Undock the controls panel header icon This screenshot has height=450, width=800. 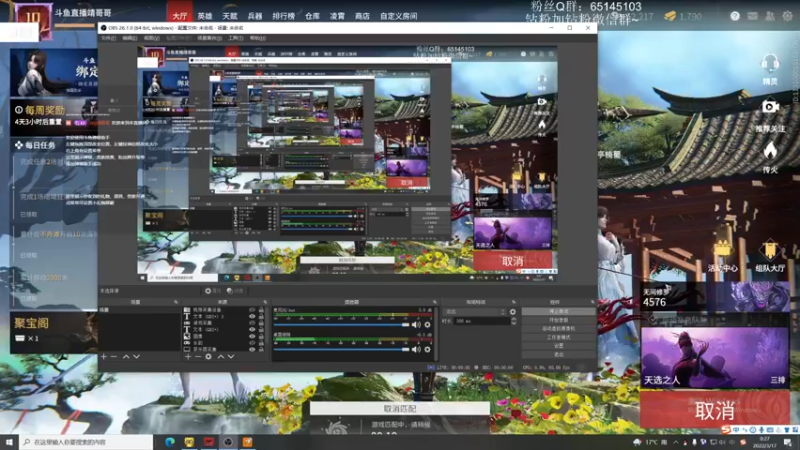point(592,302)
